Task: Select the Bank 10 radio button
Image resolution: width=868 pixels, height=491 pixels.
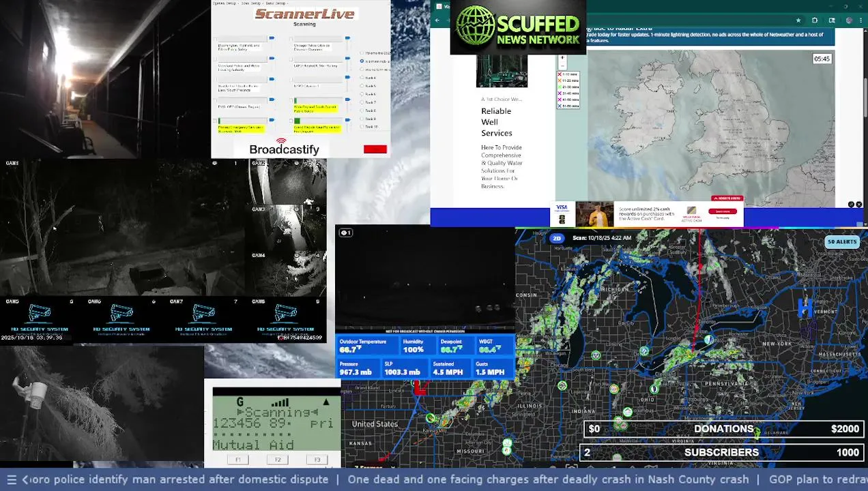Action: point(362,127)
